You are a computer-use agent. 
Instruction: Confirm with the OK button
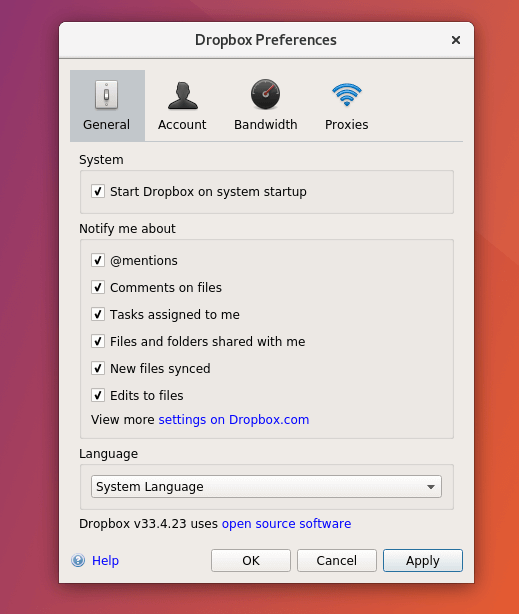coord(251,560)
